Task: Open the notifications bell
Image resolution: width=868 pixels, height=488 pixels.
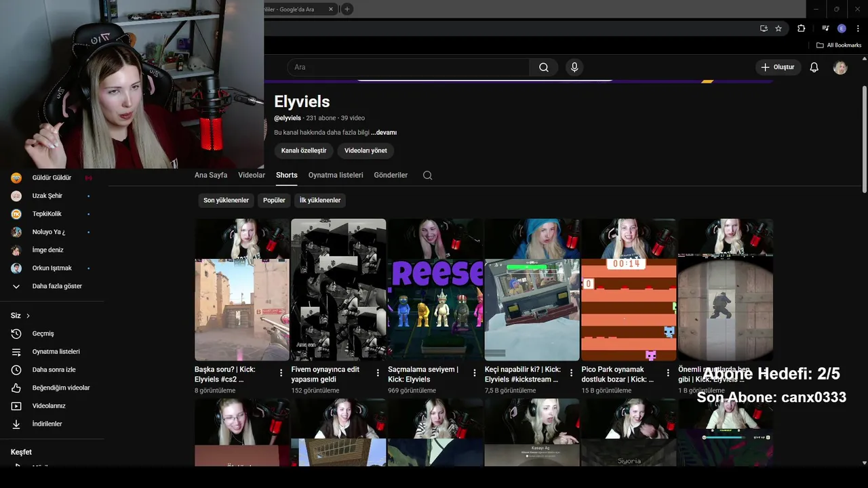Action: (814, 67)
